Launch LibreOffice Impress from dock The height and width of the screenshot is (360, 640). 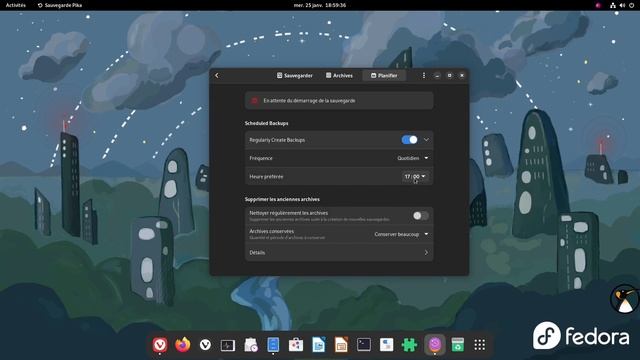pyautogui.click(x=341, y=345)
